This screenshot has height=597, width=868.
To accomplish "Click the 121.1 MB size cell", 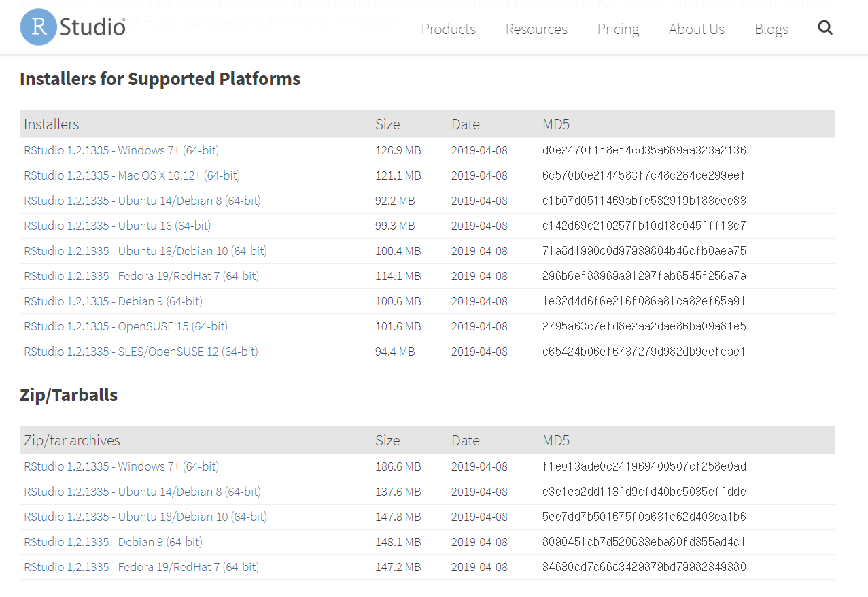I will point(398,175).
